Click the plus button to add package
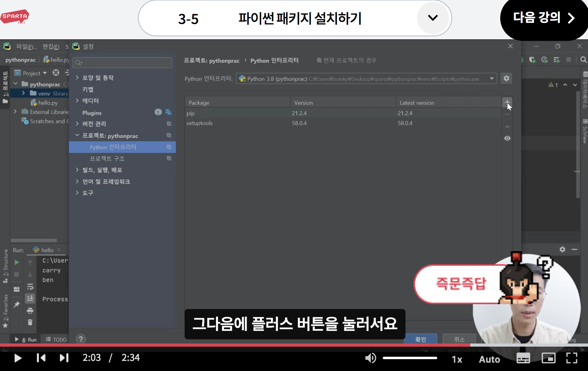588x371 pixels. (507, 102)
